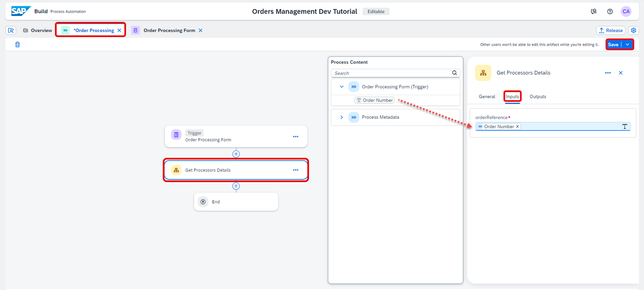Switch to the Overview tab

(38, 30)
